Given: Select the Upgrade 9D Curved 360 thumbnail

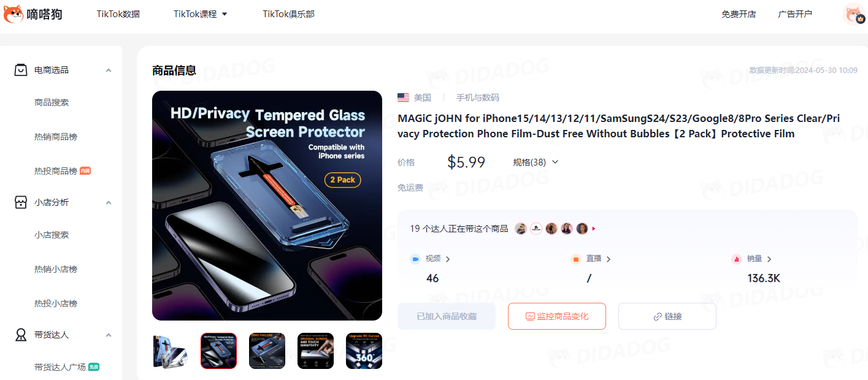Looking at the screenshot, I should (364, 351).
